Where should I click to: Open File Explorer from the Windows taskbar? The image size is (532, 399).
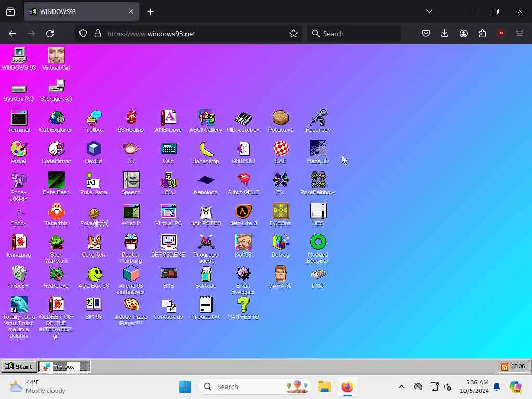324,387
